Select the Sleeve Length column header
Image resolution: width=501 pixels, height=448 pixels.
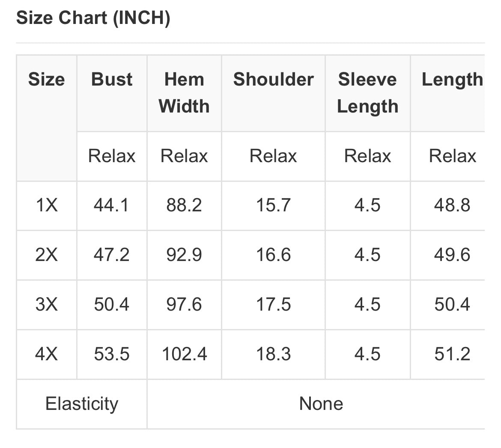click(x=367, y=93)
